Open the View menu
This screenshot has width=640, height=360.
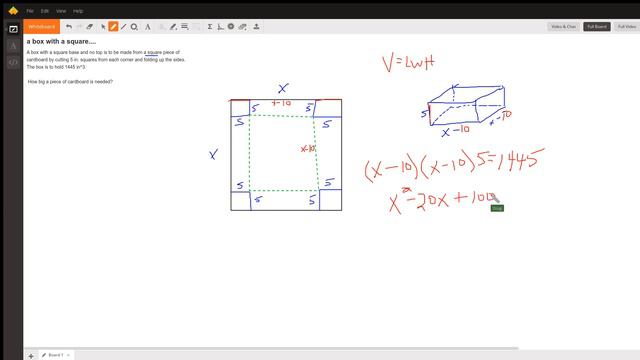(x=61, y=11)
